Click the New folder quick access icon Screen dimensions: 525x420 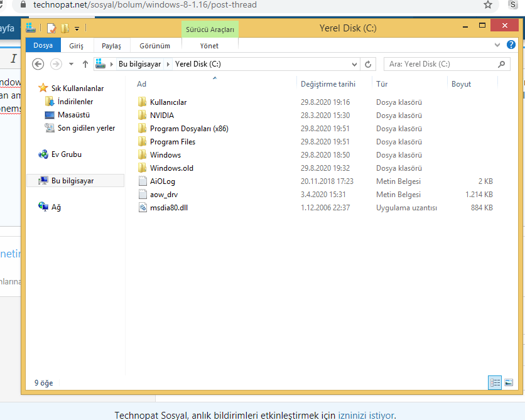click(x=65, y=28)
